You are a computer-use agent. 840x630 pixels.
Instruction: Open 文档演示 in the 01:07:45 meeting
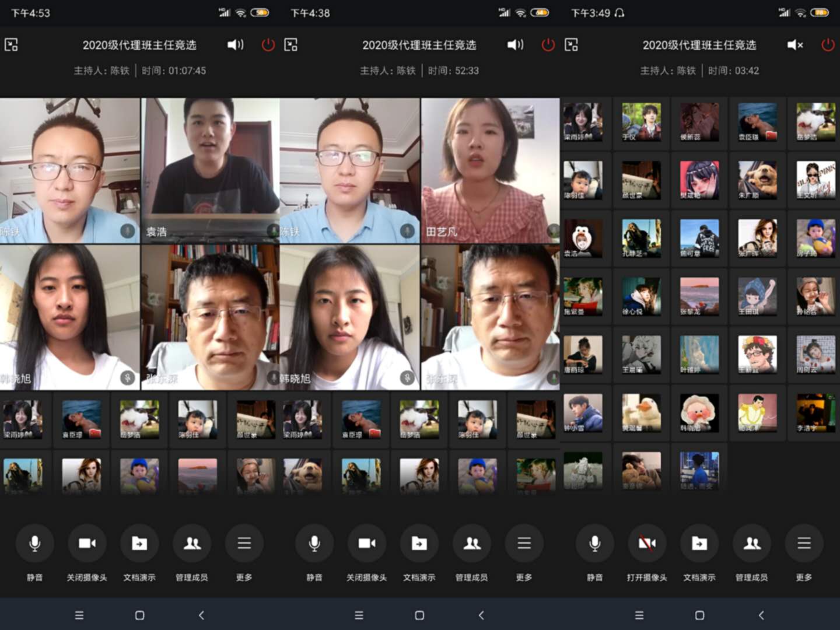pos(139,543)
